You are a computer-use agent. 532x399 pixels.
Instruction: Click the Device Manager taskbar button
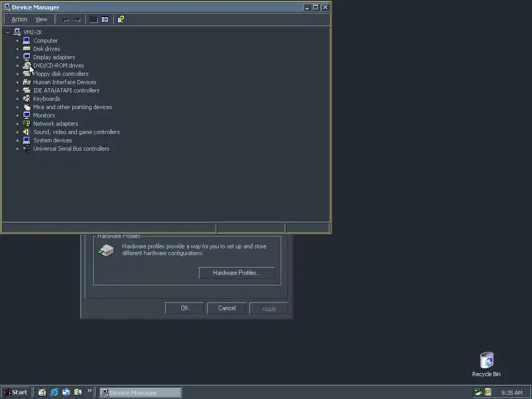point(140,393)
